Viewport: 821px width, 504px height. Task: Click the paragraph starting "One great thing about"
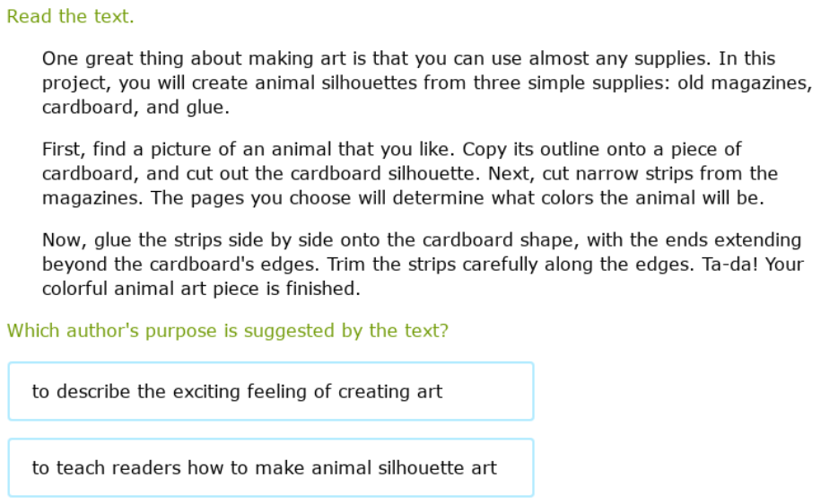click(x=422, y=83)
